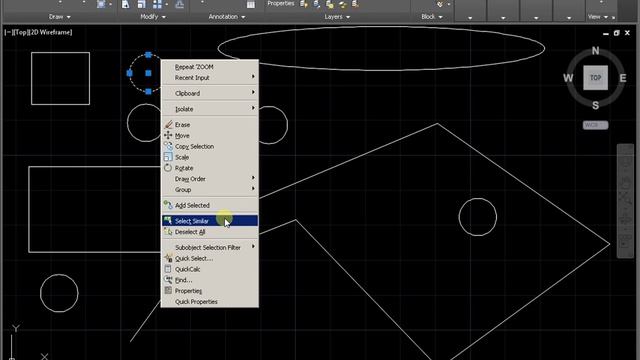
Task: Click the N direction on the ViewCube compass
Action: [596, 51]
